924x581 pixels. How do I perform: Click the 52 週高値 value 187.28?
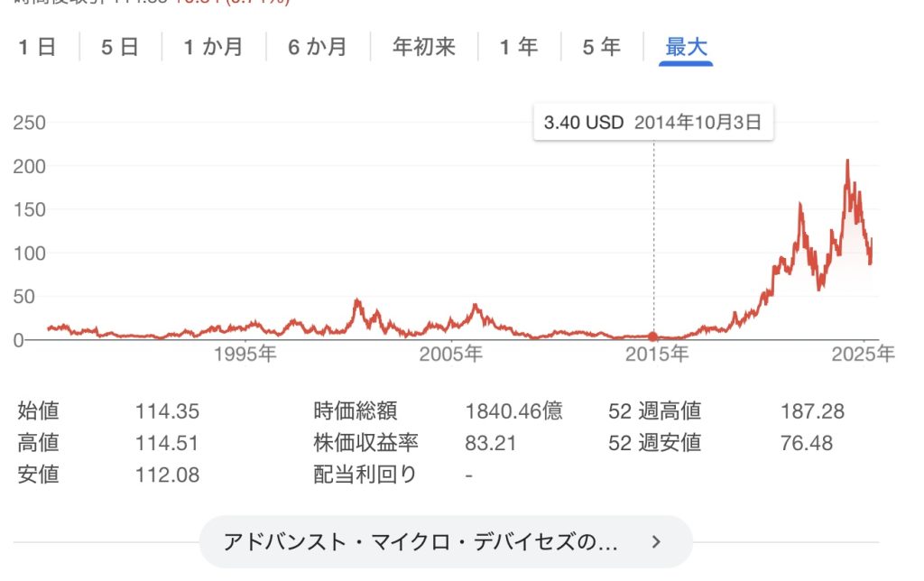(812, 411)
